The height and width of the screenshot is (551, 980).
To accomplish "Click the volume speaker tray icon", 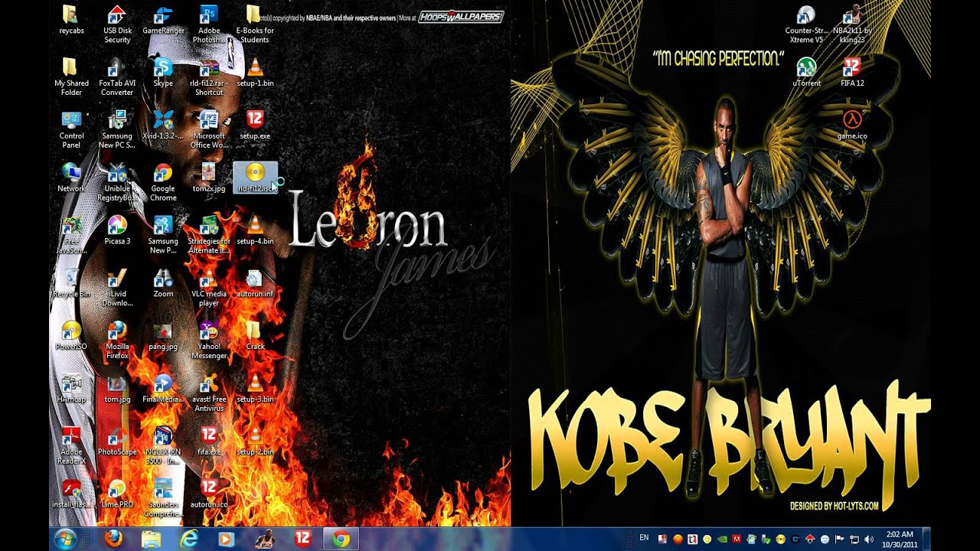I will pos(869,539).
